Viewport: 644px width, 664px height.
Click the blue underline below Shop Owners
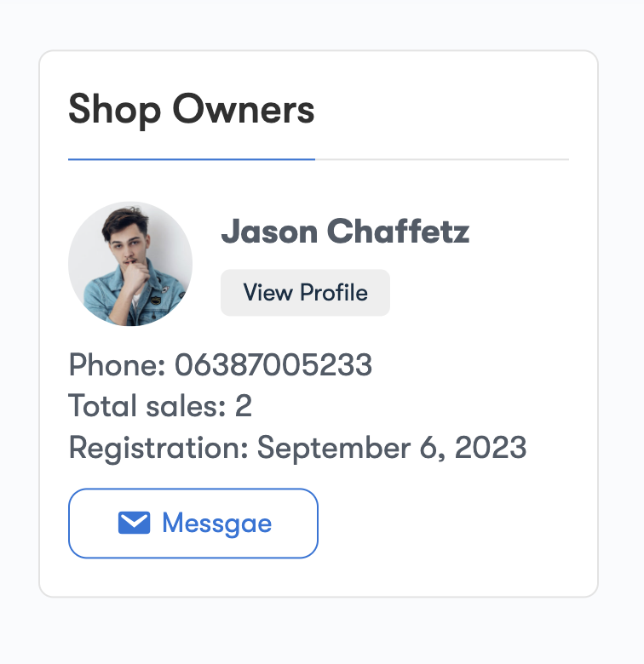192,159
